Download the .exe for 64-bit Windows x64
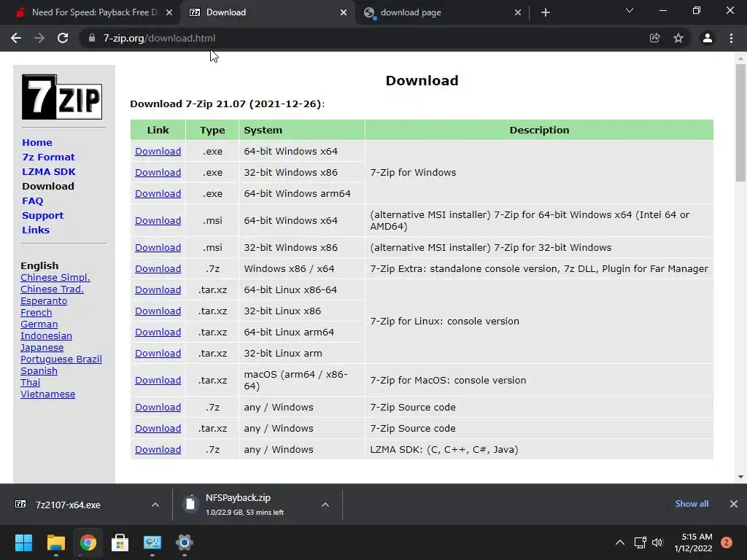Viewport: 747px width, 560px height. 158,152
